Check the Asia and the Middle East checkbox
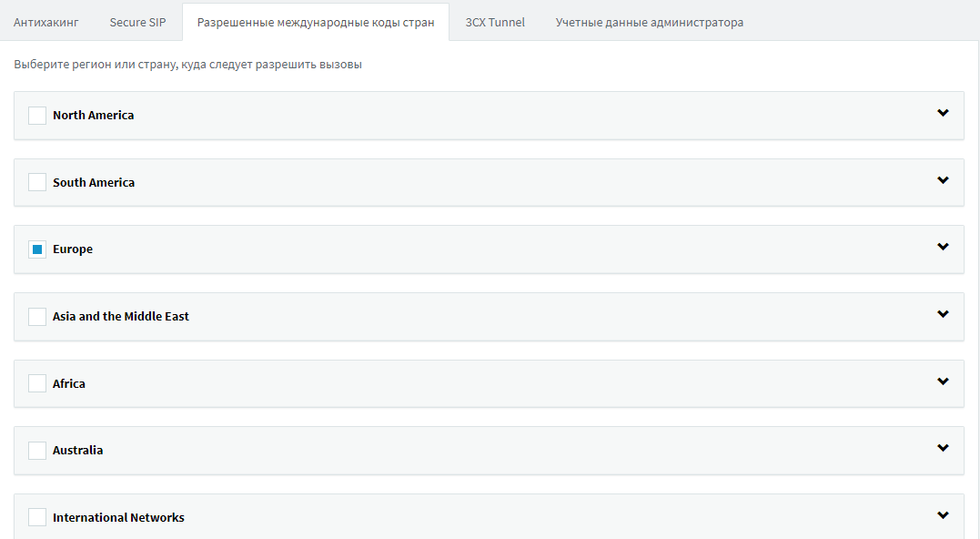Screen dimensions: 980x539 coord(36,316)
